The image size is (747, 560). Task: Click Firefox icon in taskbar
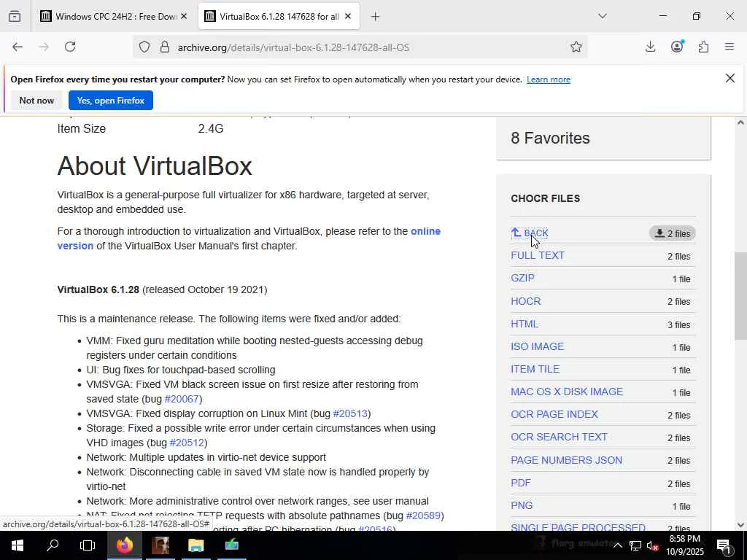pyautogui.click(x=125, y=545)
